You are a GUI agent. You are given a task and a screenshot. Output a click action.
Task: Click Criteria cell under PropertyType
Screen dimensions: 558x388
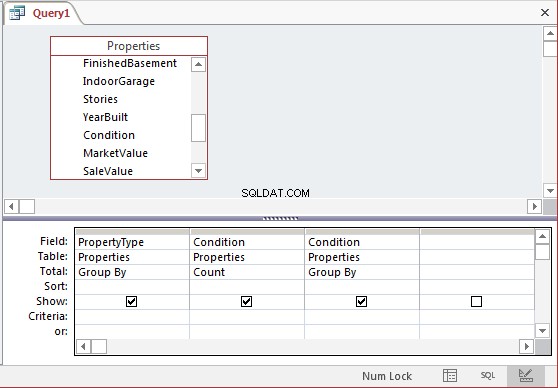(x=132, y=317)
